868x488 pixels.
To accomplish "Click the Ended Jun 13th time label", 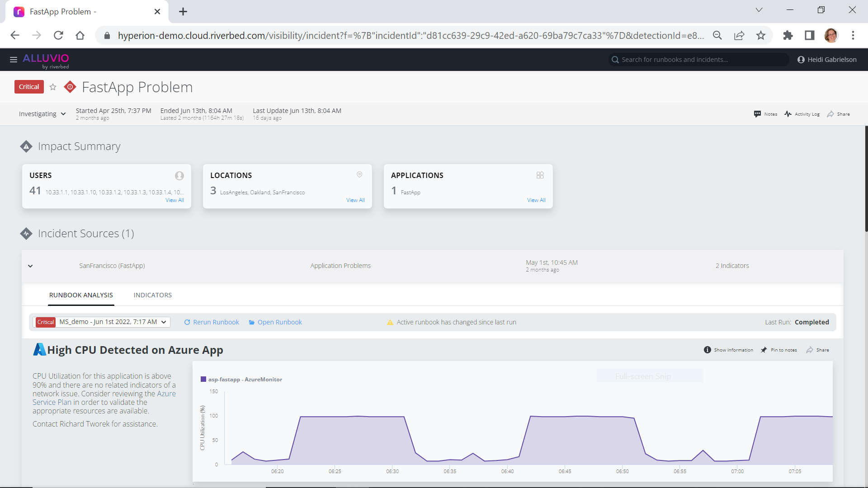I will tap(196, 111).
